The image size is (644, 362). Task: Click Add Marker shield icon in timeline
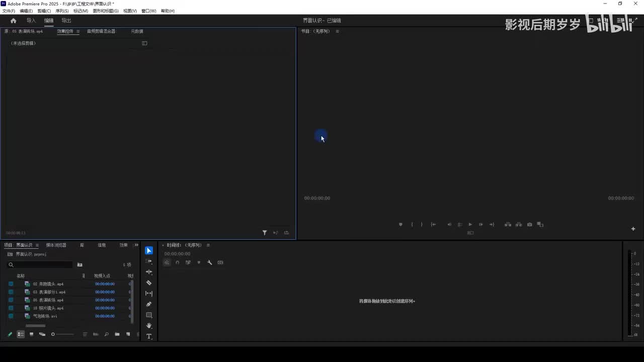[199, 262]
